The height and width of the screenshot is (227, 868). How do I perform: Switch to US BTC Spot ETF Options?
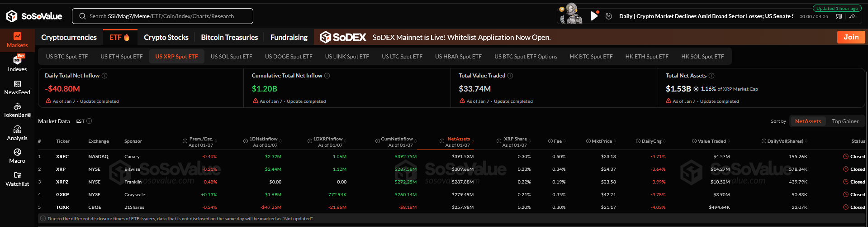[x=526, y=57]
